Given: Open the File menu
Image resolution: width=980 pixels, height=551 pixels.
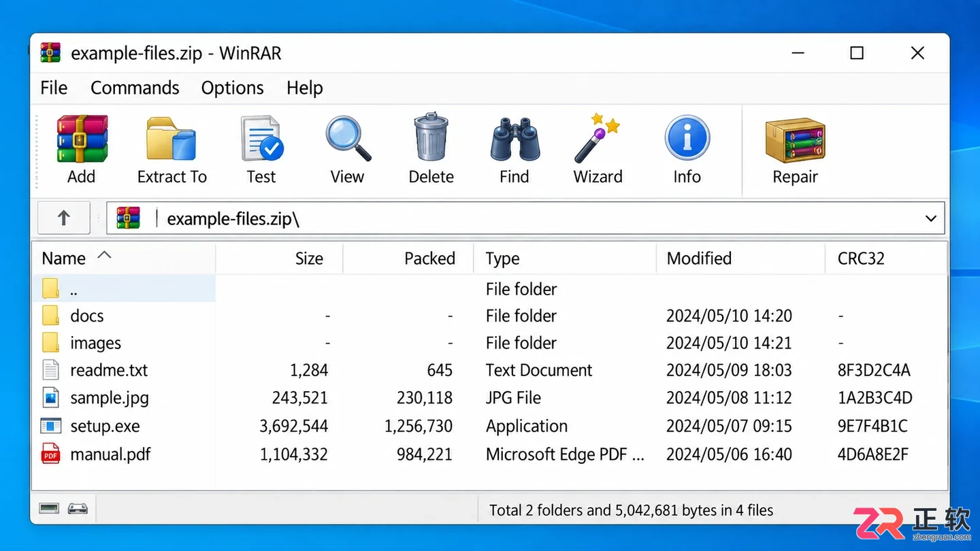Looking at the screenshot, I should pos(54,88).
